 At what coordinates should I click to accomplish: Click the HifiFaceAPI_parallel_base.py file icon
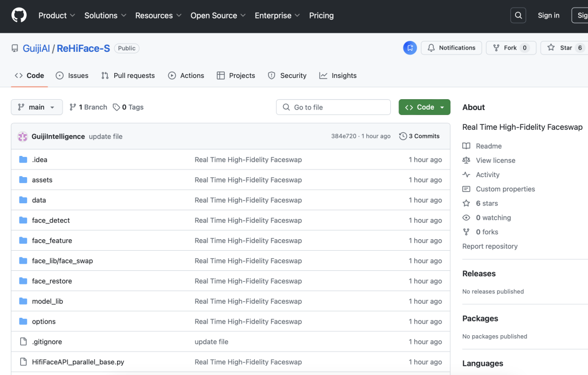point(23,362)
